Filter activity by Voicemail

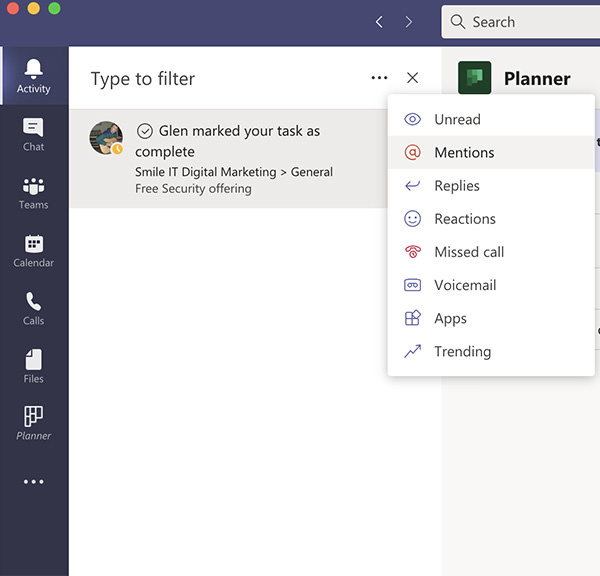pos(491,285)
